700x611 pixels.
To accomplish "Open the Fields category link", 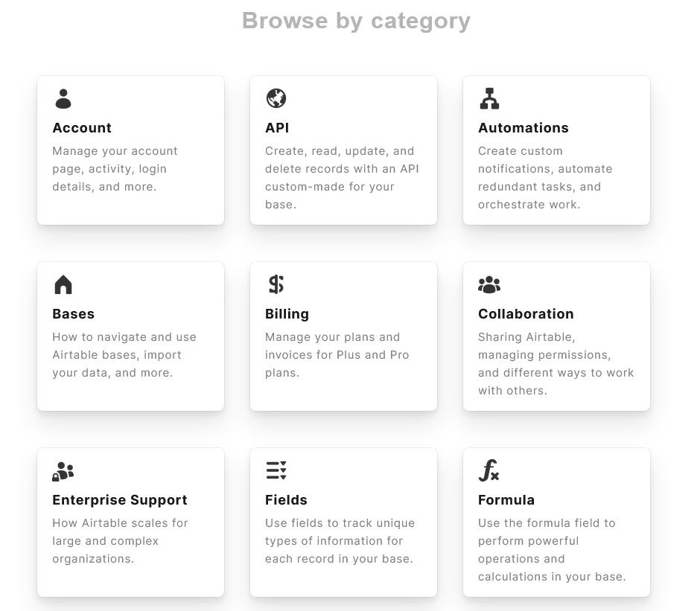I will [287, 500].
